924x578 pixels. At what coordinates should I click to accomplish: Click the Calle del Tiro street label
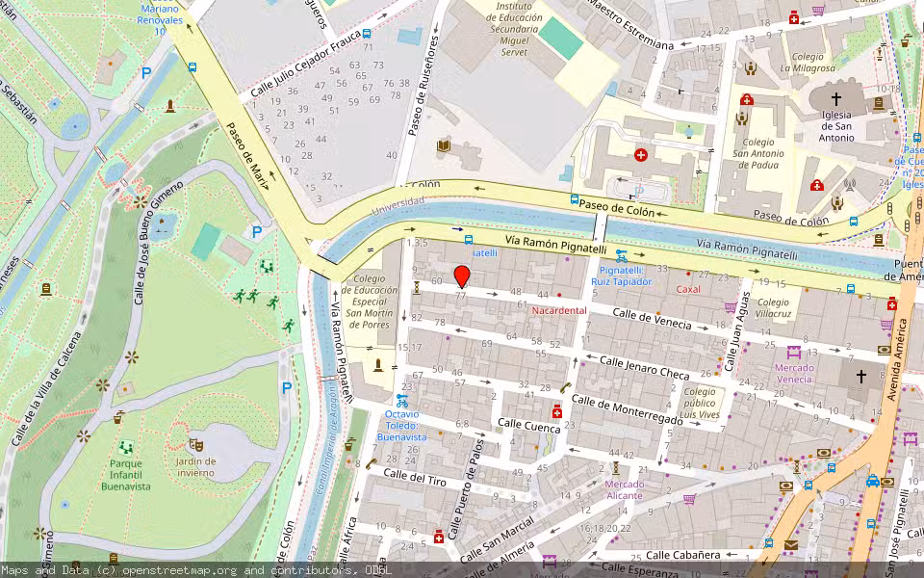pyautogui.click(x=415, y=477)
